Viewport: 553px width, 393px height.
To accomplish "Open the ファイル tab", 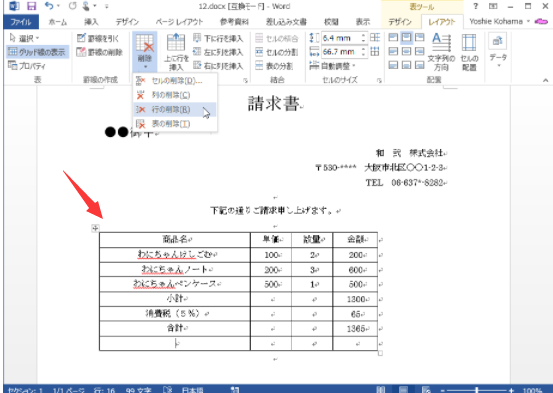I will pyautogui.click(x=20, y=22).
